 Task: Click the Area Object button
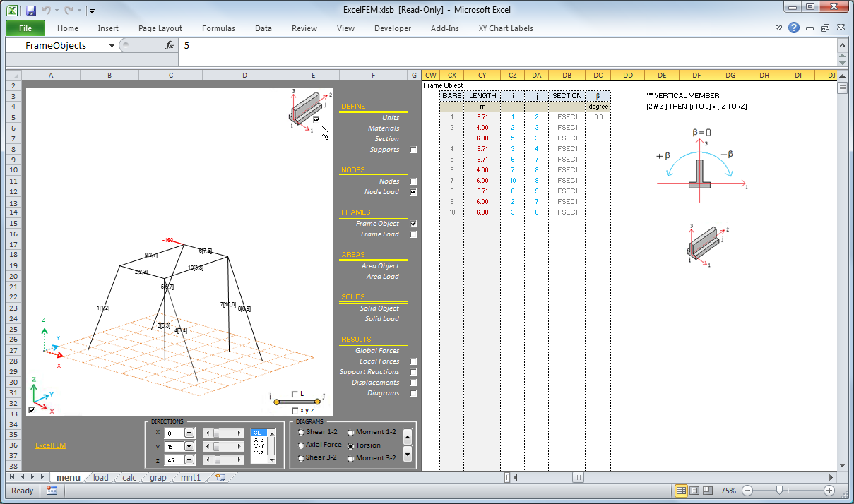379,266
